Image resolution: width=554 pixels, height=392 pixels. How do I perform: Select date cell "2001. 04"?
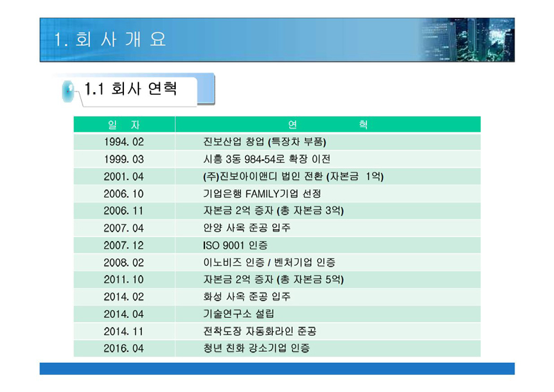point(124,177)
